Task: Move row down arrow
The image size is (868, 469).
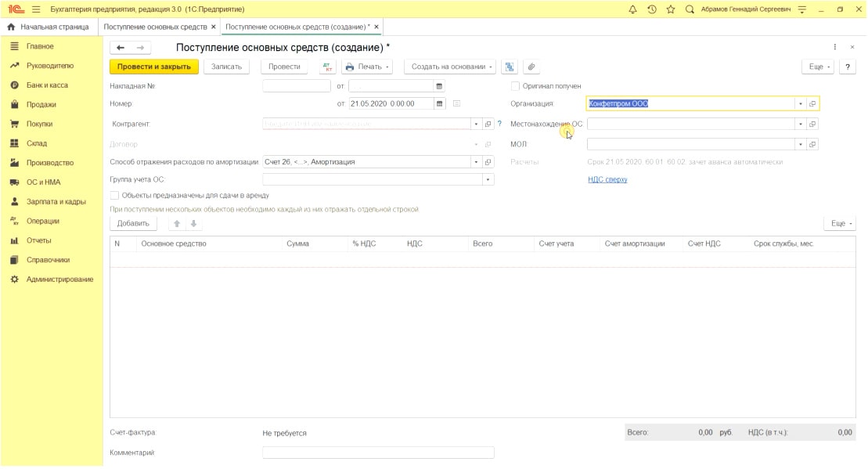Action: [x=194, y=224]
